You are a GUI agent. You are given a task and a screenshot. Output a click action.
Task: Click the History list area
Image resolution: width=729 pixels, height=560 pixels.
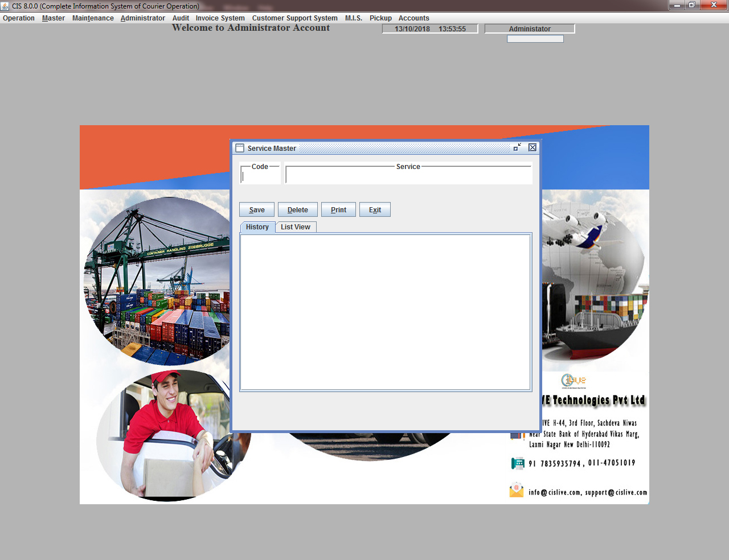coord(386,312)
